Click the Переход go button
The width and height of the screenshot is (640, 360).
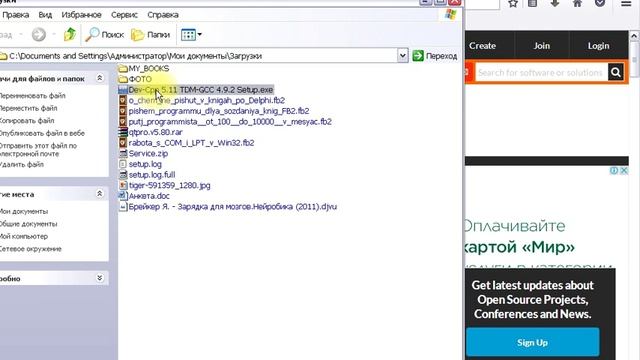(x=435, y=56)
